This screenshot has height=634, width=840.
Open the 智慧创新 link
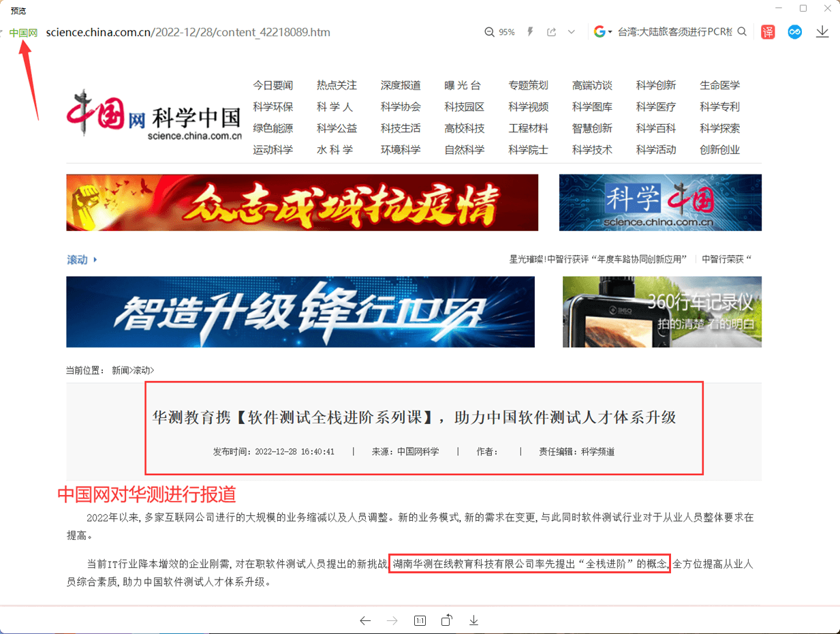coord(592,128)
